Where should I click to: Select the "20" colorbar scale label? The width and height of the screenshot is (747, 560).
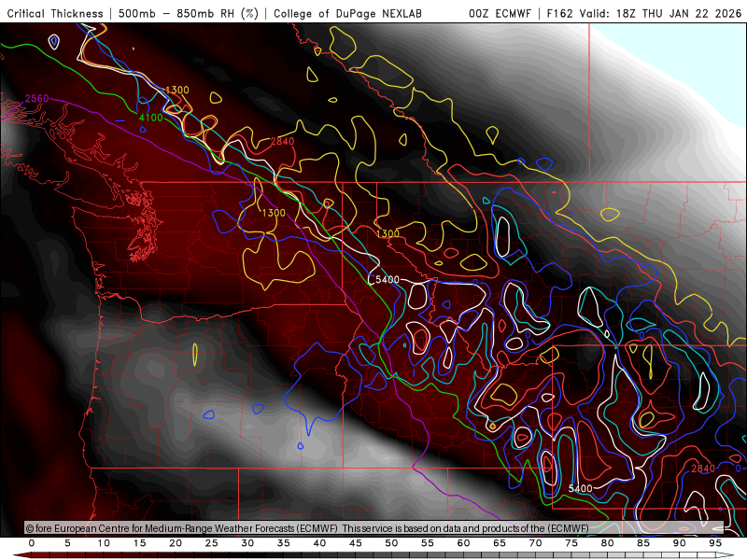pos(176,543)
